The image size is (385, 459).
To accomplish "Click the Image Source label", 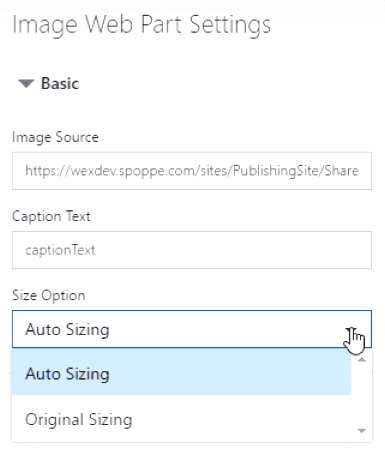I will coord(55,137).
